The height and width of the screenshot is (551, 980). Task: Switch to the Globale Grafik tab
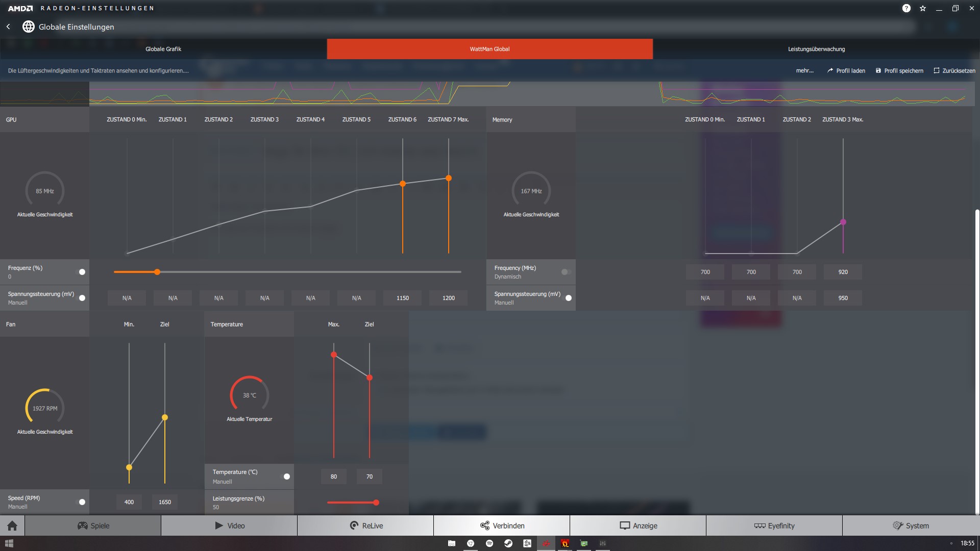162,48
